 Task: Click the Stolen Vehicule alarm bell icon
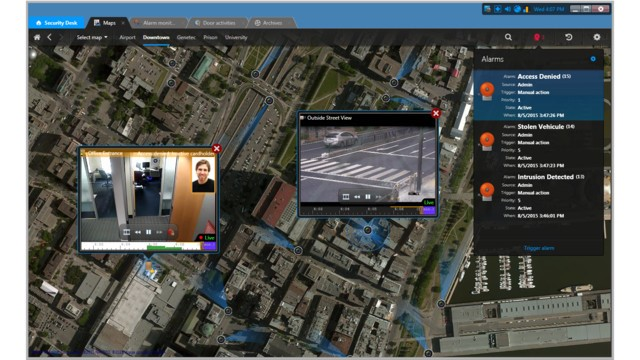tap(487, 142)
